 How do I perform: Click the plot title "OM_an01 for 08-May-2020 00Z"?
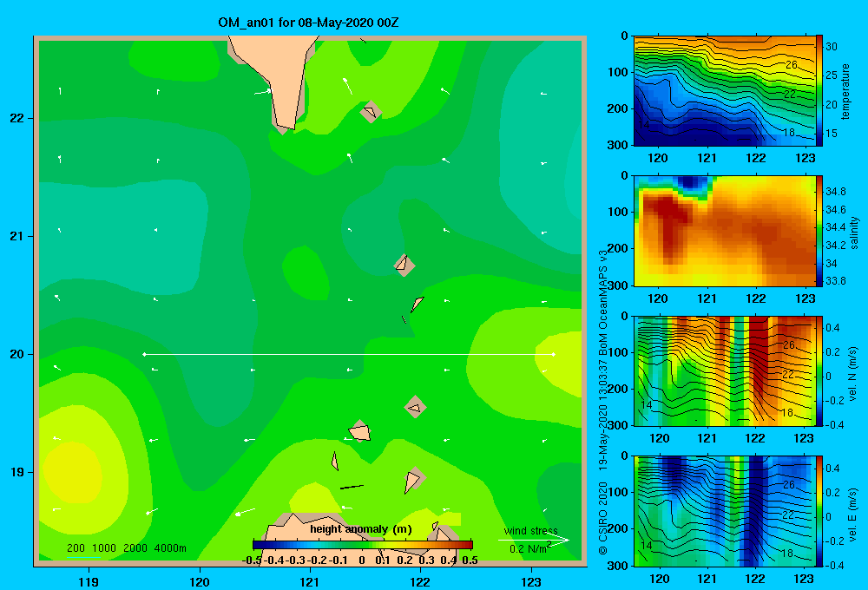pos(308,23)
